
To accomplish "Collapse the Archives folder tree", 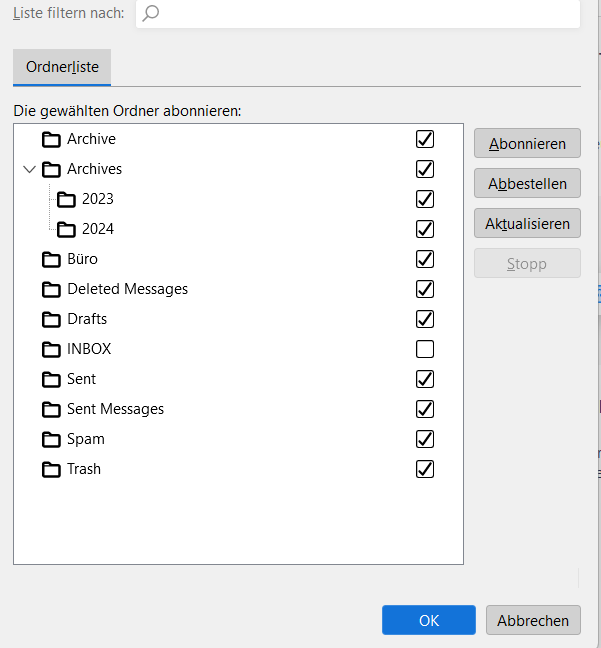I will point(29,169).
